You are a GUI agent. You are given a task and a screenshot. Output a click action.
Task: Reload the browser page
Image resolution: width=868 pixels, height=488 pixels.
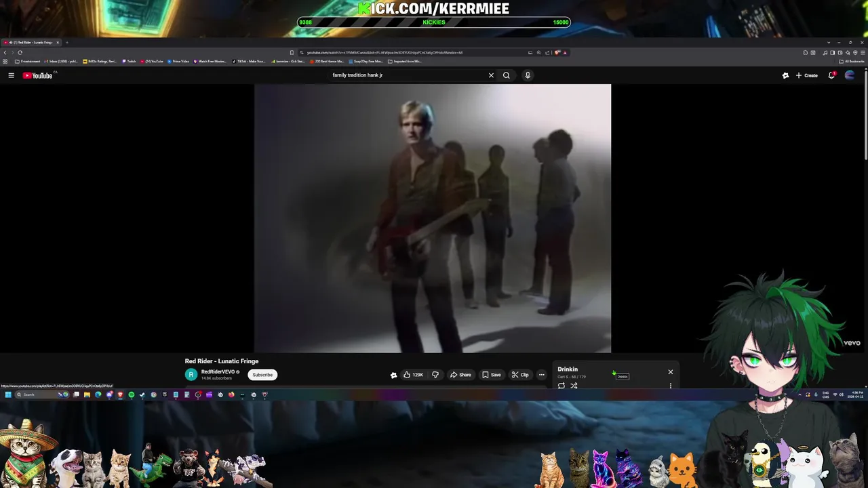[x=20, y=52]
